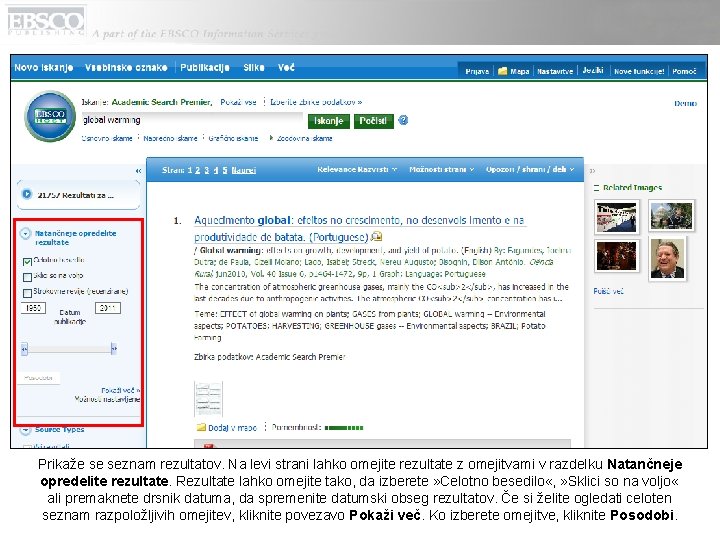This screenshot has height=540, width=720.
Task: Click the Mapa folder icon in top bar
Action: [502, 71]
